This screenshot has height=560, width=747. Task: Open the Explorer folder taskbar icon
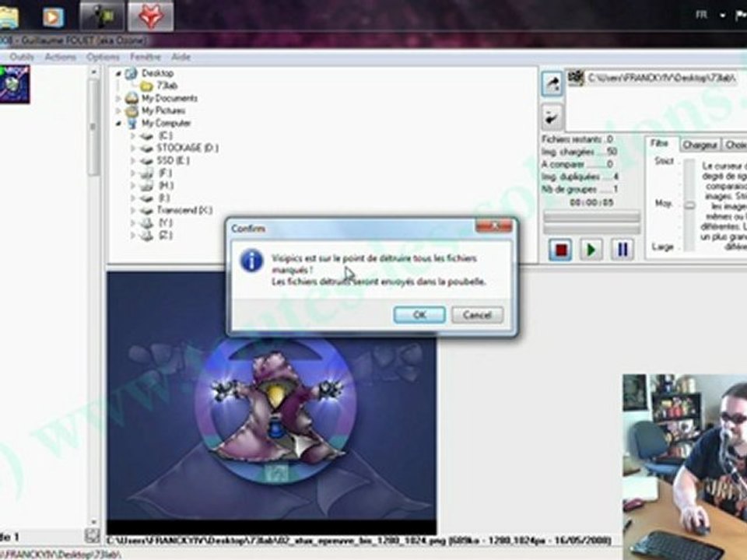pyautogui.click(x=9, y=16)
